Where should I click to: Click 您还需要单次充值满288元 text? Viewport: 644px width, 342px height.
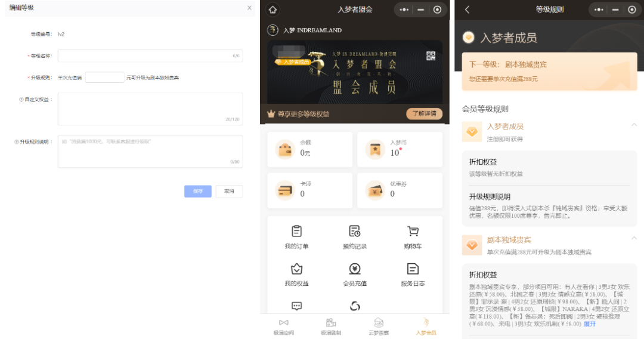[503, 79]
